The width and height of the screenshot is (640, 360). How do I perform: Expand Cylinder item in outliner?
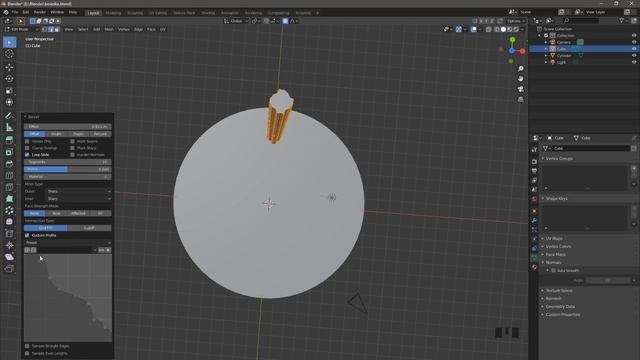click(x=546, y=56)
